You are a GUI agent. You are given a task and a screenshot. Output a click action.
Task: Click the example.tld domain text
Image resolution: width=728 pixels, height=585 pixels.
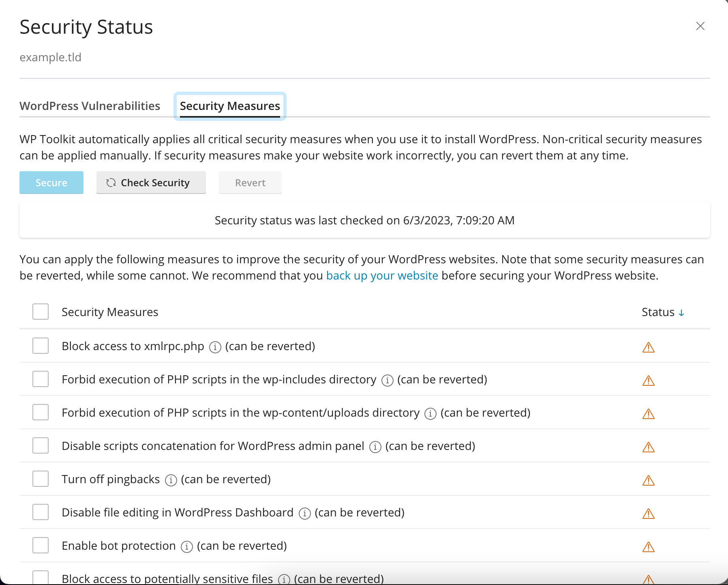[x=51, y=57]
